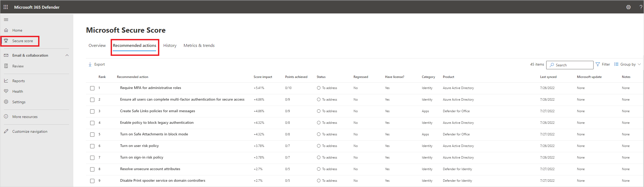Click the Export button
This screenshot has height=187, width=644.
point(97,65)
